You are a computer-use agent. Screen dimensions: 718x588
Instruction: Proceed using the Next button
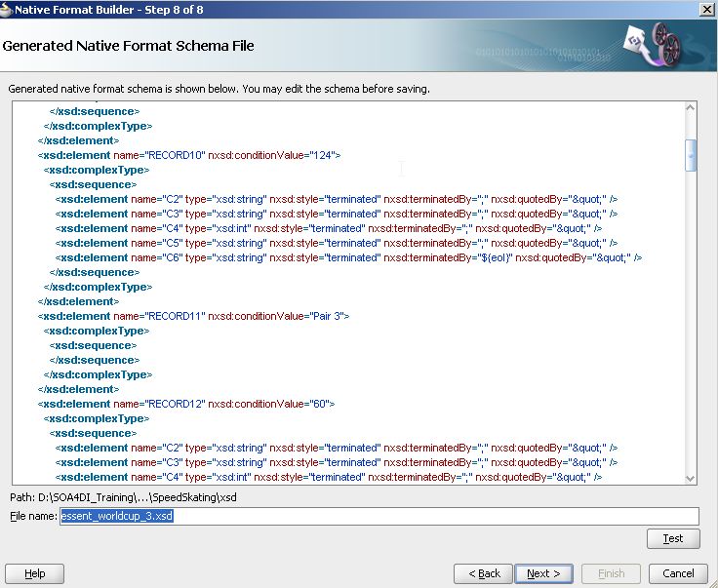click(544, 573)
